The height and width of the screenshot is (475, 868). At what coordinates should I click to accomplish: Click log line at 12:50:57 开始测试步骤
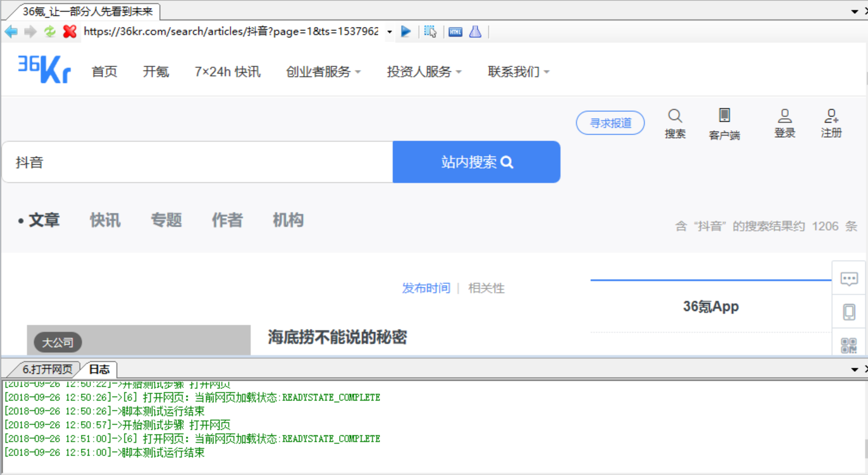click(x=118, y=425)
